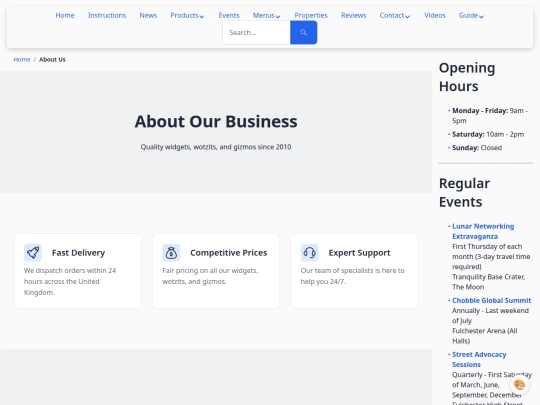
Task: Click 'Tranquility Base Crater, The Moon' text
Action: (488, 282)
